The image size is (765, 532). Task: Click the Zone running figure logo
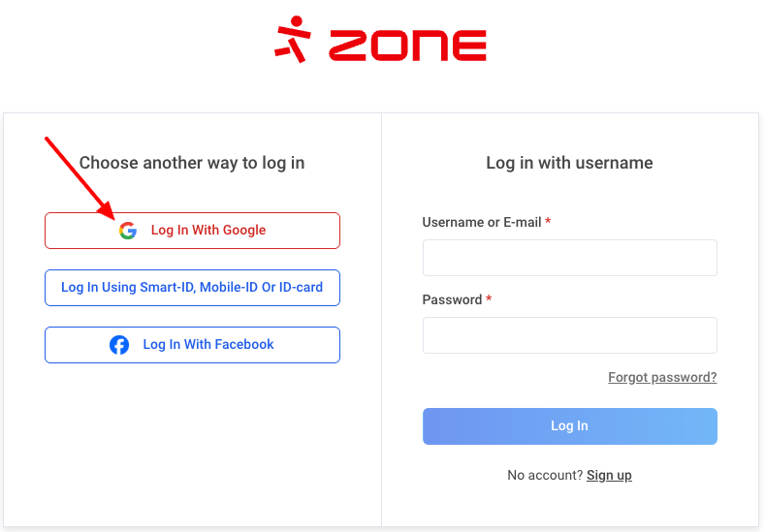point(293,40)
